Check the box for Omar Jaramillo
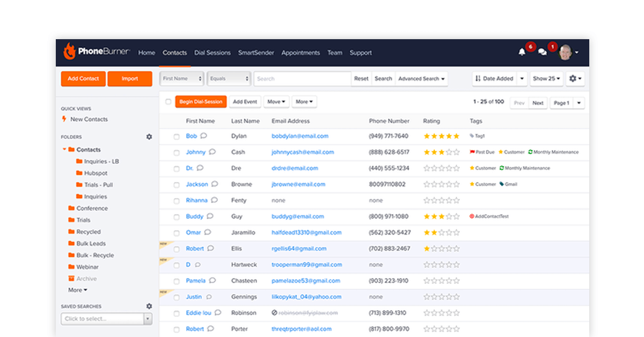The width and height of the screenshot is (644, 337). pyautogui.click(x=176, y=233)
